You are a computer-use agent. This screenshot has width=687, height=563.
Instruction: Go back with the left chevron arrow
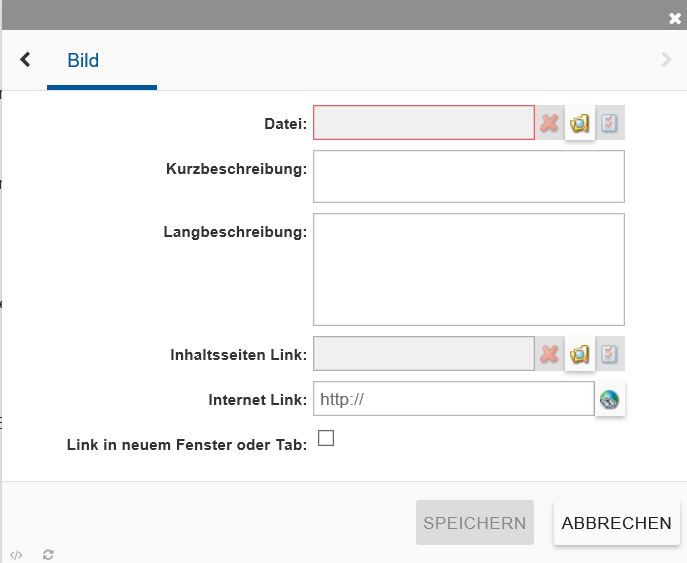coord(26,60)
